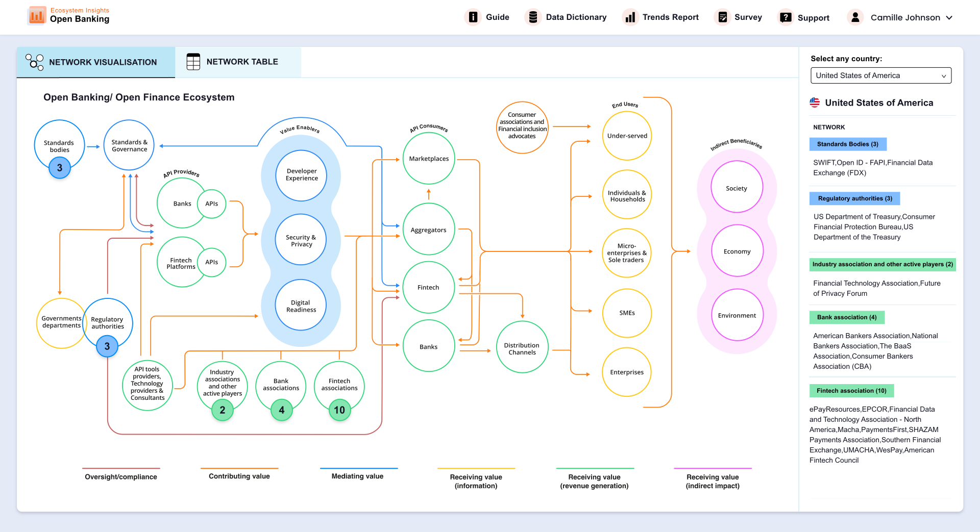980x532 pixels.
Task: Switch to the Network Visualisation tab
Action: click(x=96, y=62)
